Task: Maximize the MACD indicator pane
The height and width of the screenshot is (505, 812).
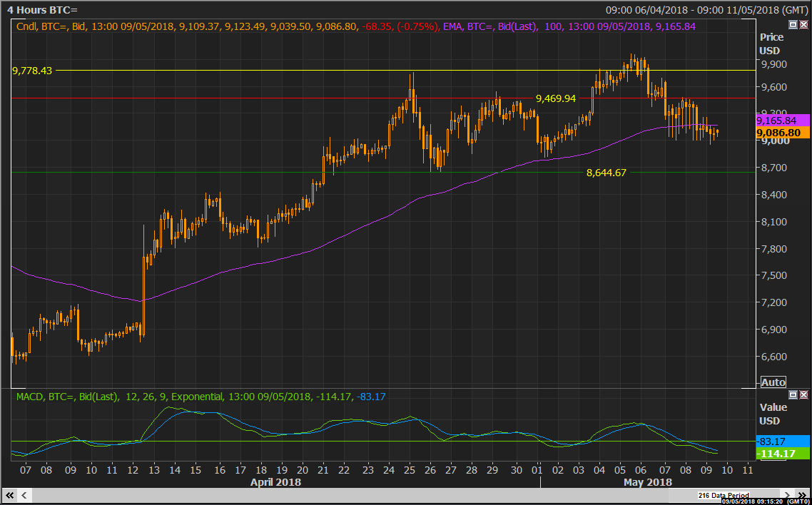Action: (x=793, y=394)
